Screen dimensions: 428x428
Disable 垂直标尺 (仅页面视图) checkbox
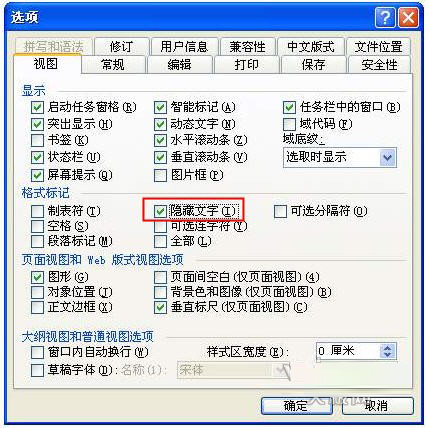160,307
